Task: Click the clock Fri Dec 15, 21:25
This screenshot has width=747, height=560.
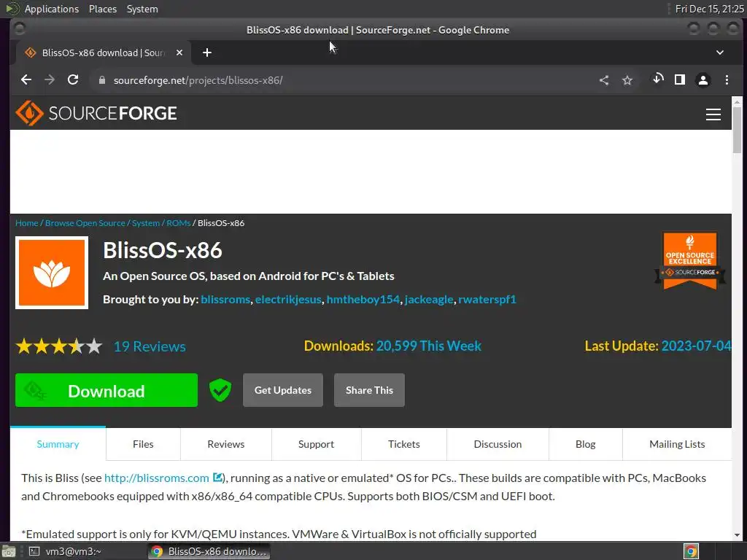Action: [709, 9]
